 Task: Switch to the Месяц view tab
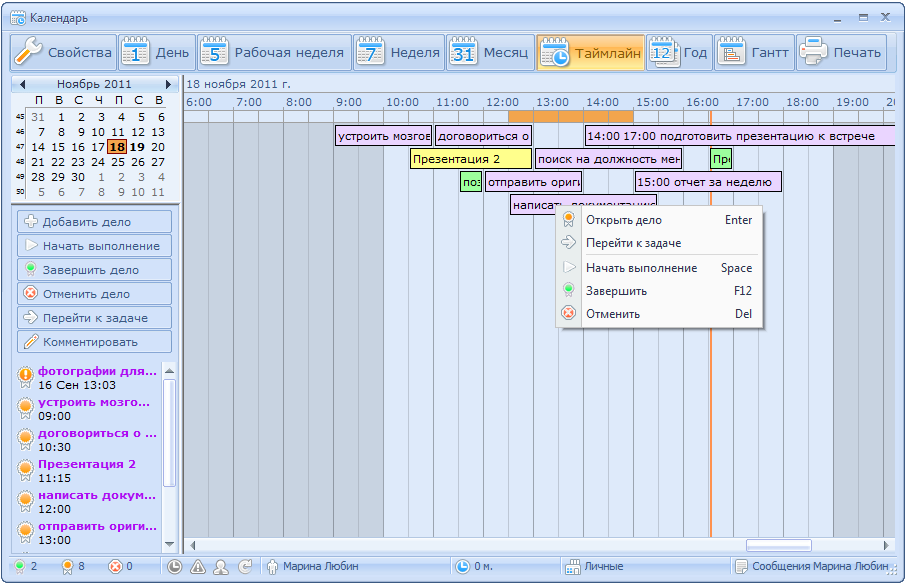coord(489,53)
